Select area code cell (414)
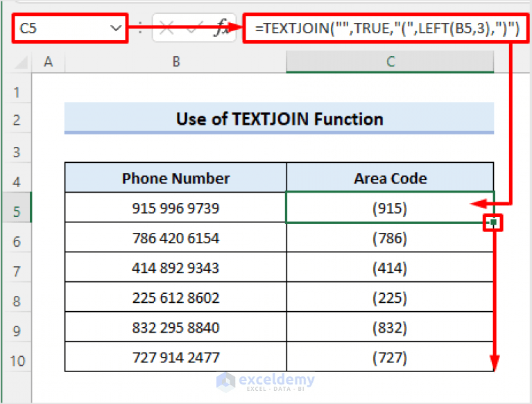This screenshot has width=532, height=404. 391,267
